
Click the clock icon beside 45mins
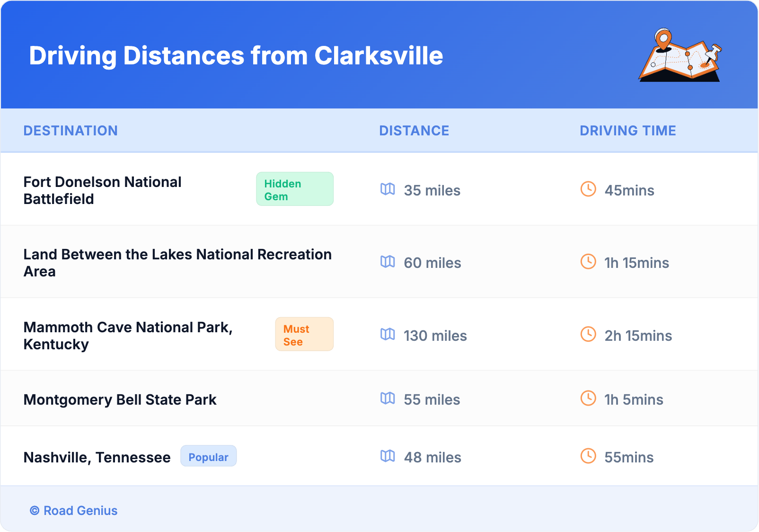point(588,189)
